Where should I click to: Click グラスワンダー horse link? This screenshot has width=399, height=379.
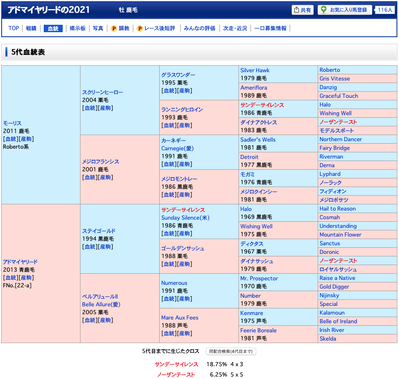178,75
